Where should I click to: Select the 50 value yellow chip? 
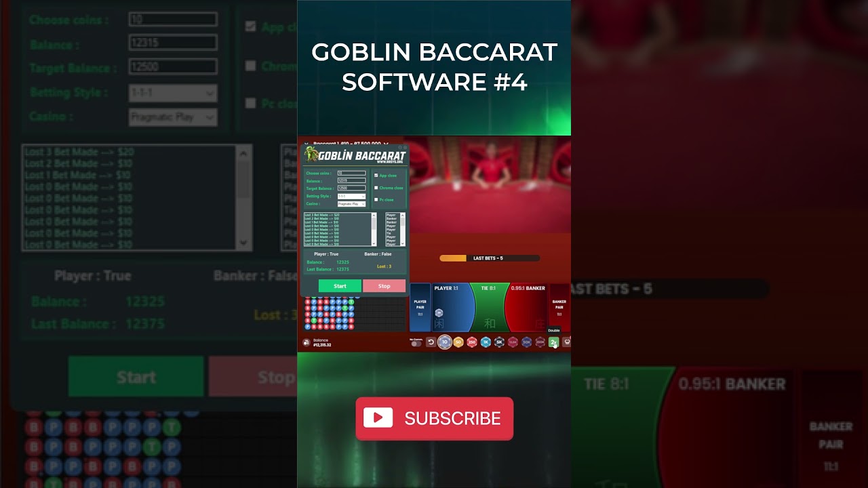tap(458, 342)
